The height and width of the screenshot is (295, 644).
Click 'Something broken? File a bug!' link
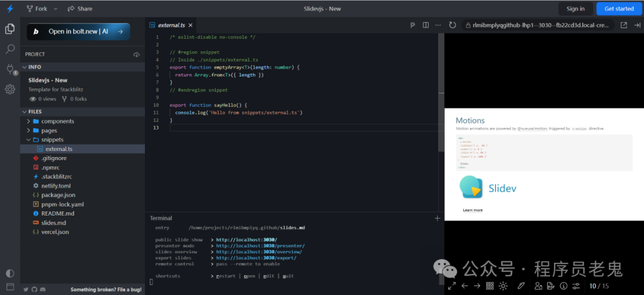106,290
